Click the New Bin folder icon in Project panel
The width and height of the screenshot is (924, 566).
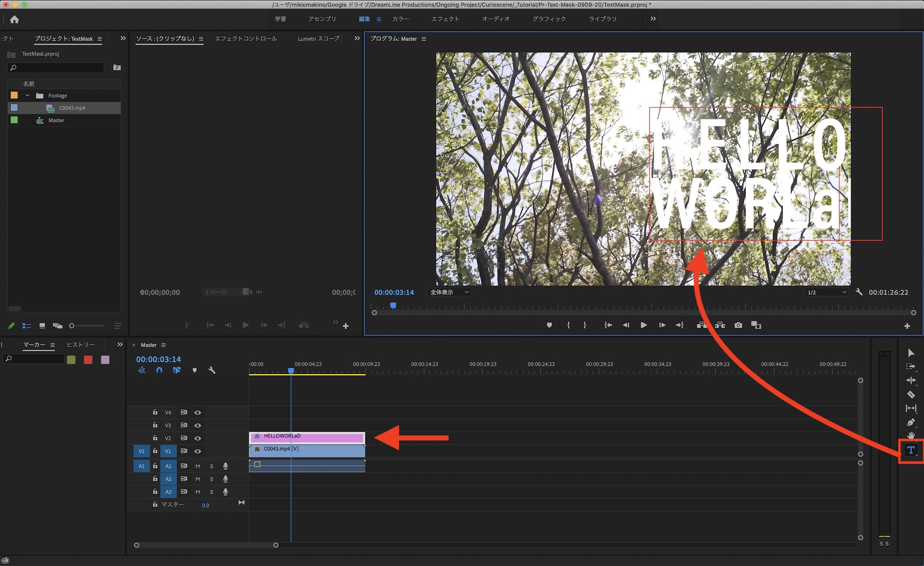coord(117,67)
